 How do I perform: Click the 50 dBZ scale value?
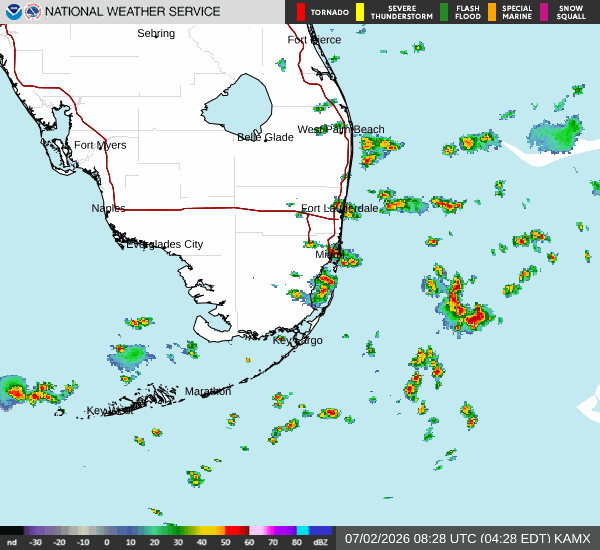tap(225, 542)
